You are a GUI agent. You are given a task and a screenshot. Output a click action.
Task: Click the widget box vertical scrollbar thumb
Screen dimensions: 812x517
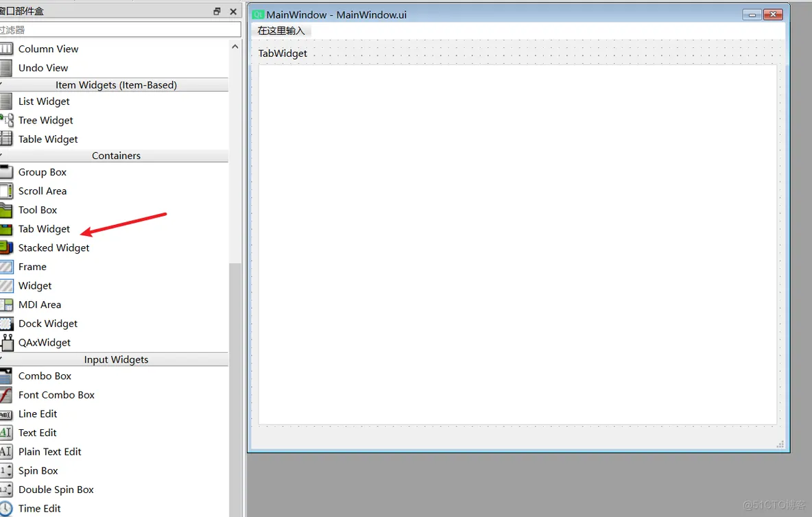[235, 389]
